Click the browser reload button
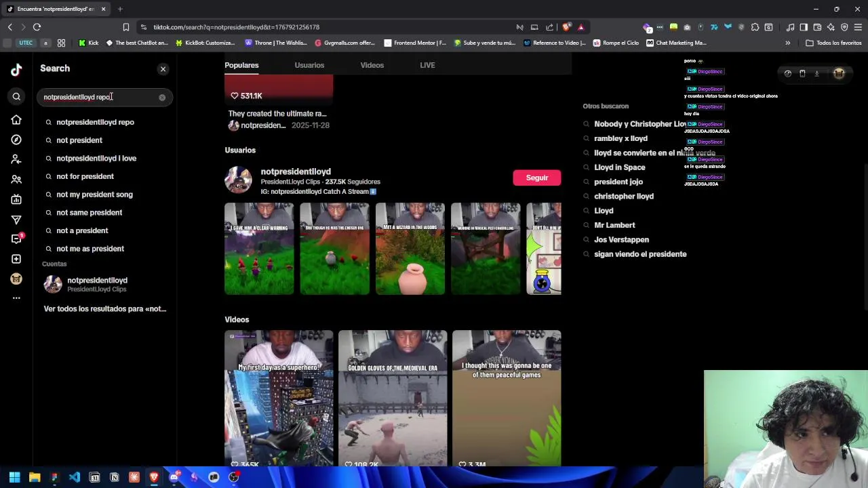This screenshot has width=868, height=488. (37, 27)
